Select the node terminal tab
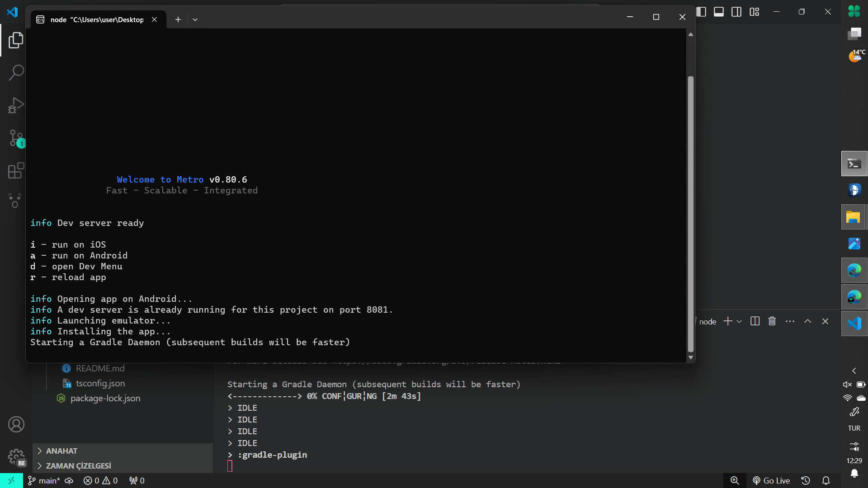Screen dimensions: 868x488 tap(97, 19)
